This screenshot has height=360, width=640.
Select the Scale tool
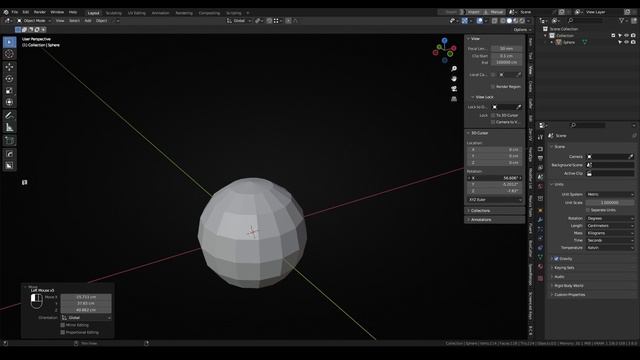[9, 91]
